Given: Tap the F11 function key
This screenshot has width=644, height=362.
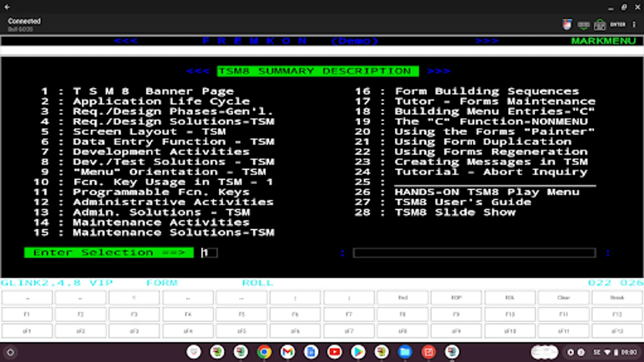Looking at the screenshot, I should coord(563,314).
